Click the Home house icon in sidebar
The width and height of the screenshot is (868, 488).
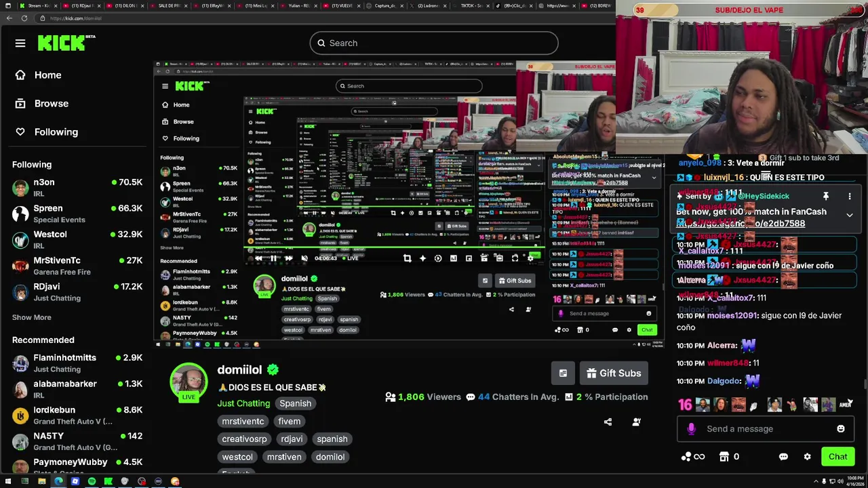(x=20, y=75)
